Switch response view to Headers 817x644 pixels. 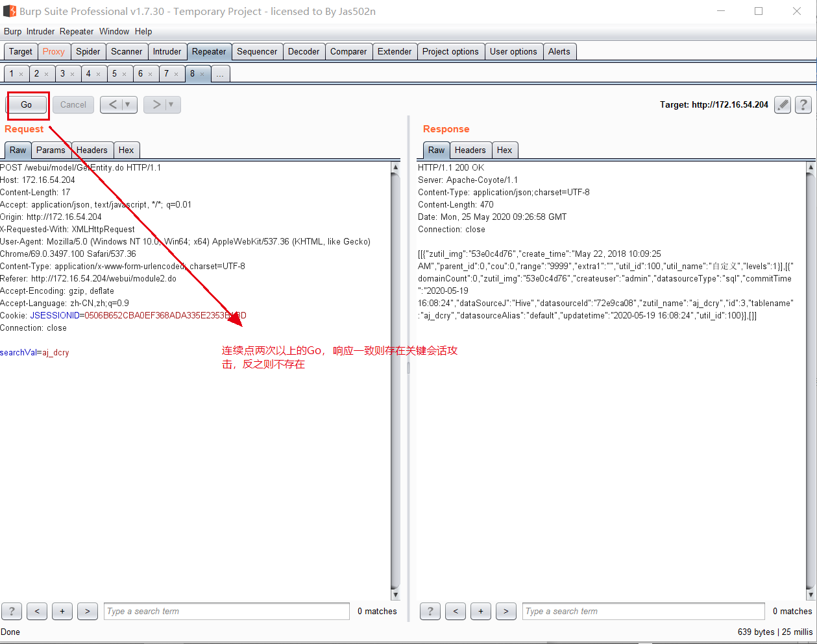[470, 150]
